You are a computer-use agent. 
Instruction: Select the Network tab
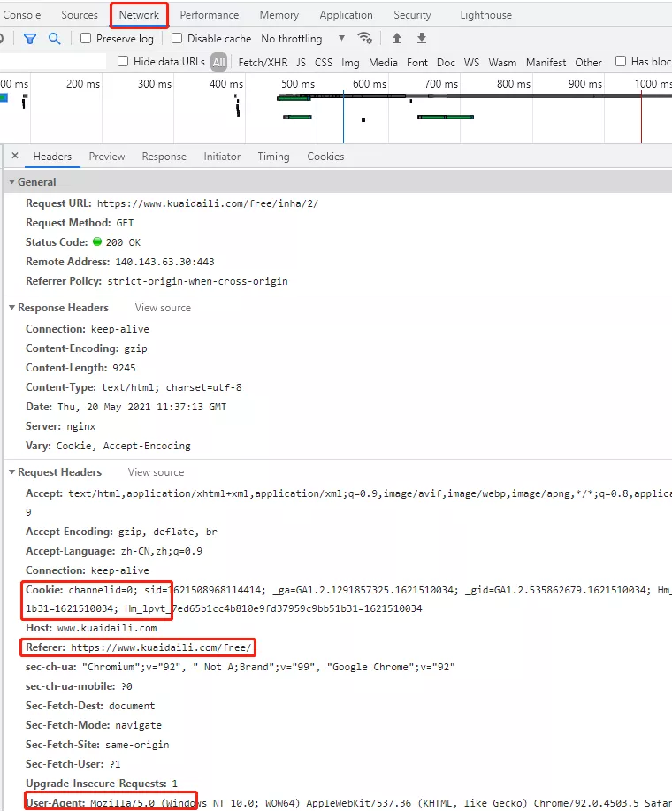[x=139, y=15]
